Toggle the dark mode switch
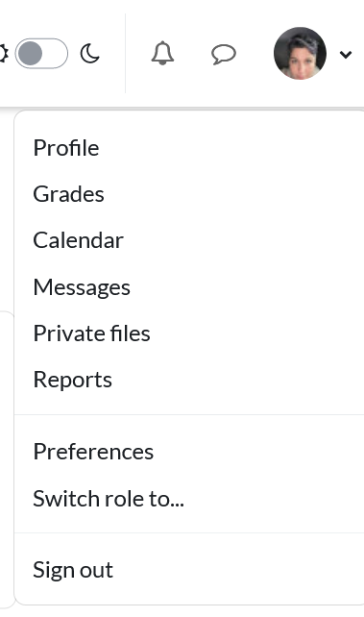Image resolution: width=364 pixels, height=617 pixels. tap(41, 54)
